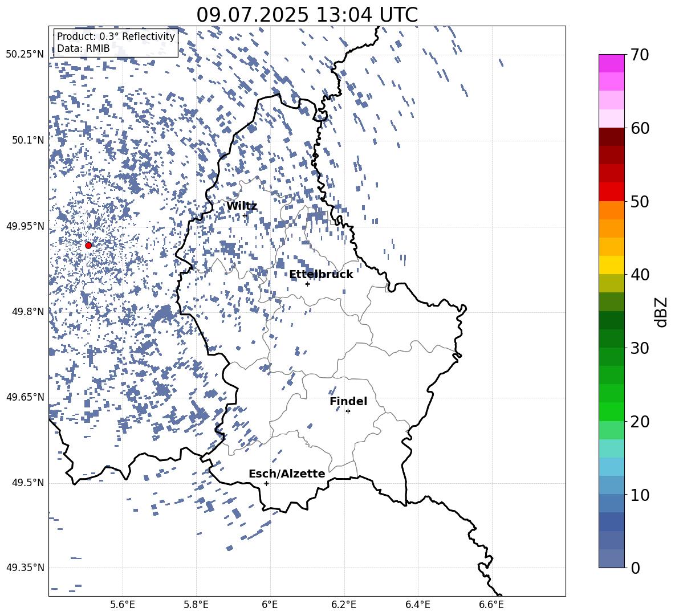Click the colorbar tick label 0
675x616 pixels.
[636, 568]
